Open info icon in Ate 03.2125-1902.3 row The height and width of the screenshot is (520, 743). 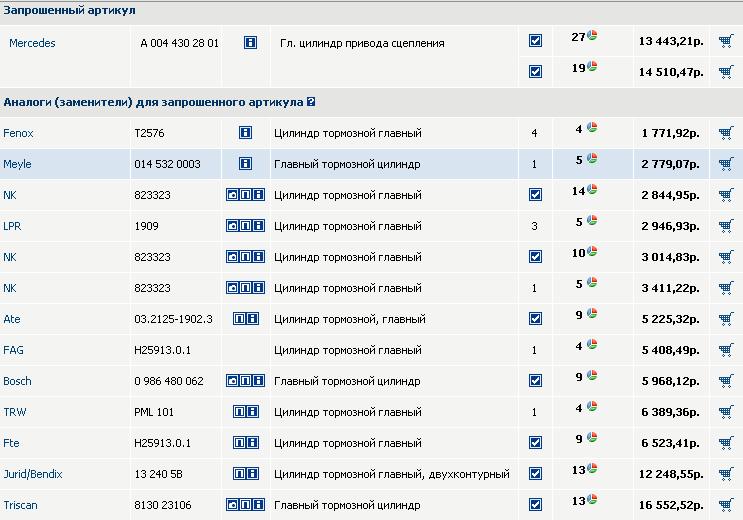click(x=253, y=319)
